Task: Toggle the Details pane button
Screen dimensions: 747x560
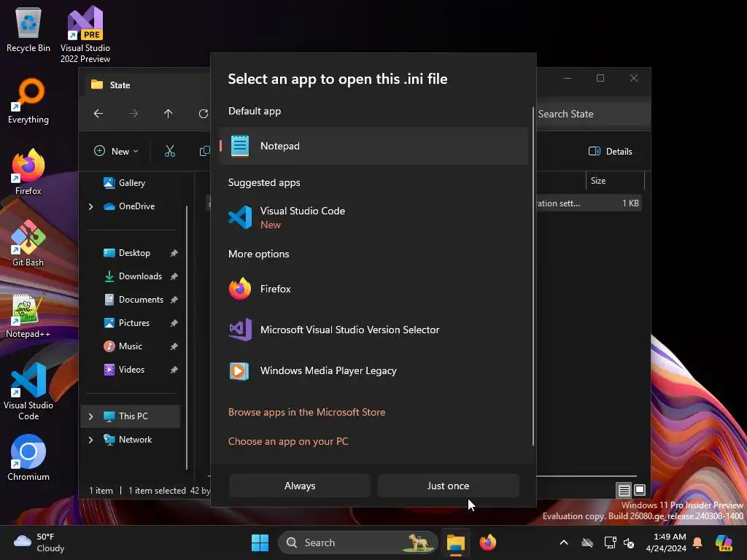Action: pyautogui.click(x=611, y=152)
